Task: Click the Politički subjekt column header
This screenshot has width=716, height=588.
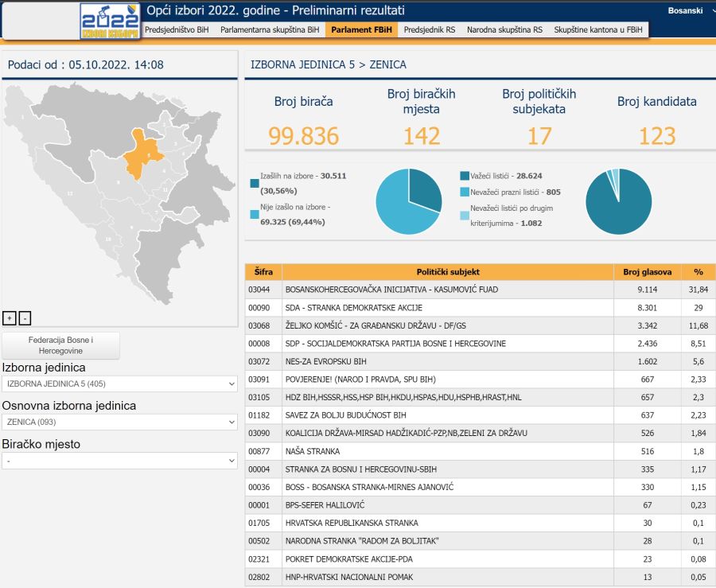Action: pos(448,272)
